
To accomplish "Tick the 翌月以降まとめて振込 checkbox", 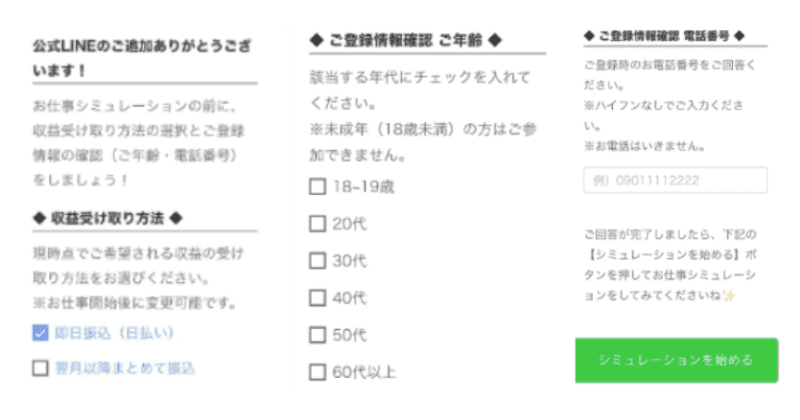I will (40, 368).
